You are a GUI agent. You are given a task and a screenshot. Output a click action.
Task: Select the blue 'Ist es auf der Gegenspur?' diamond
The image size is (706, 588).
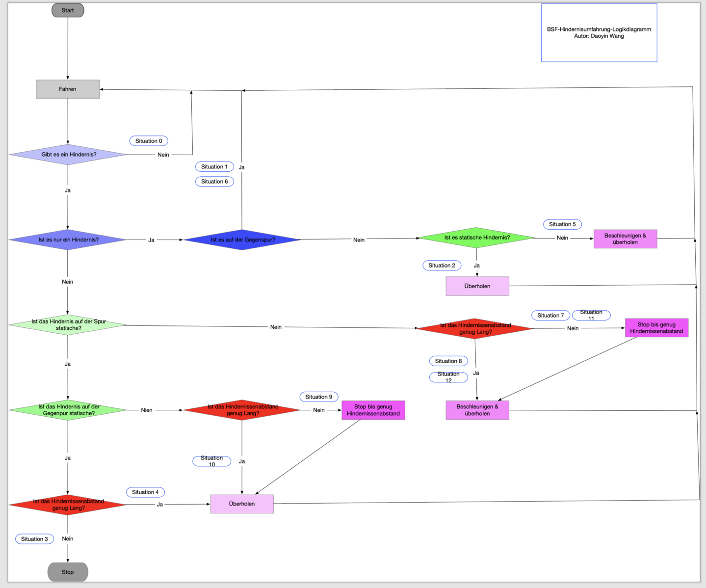(242, 240)
